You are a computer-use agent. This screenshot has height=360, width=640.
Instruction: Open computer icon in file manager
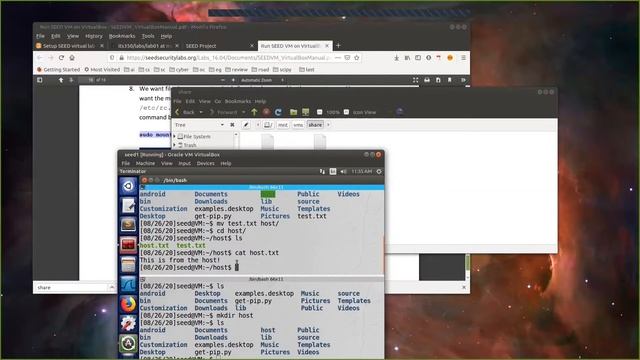[x=305, y=112]
